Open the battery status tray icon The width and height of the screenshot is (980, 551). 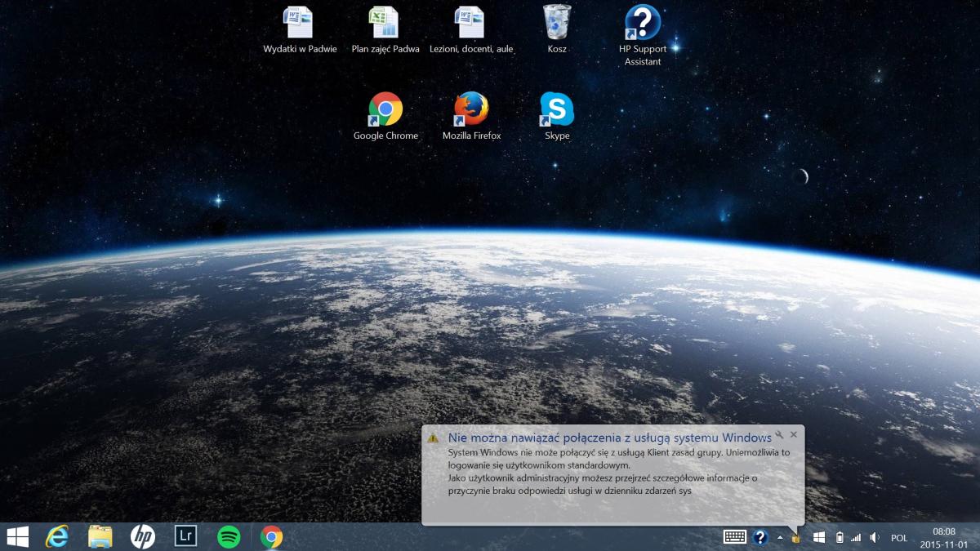pyautogui.click(x=839, y=537)
